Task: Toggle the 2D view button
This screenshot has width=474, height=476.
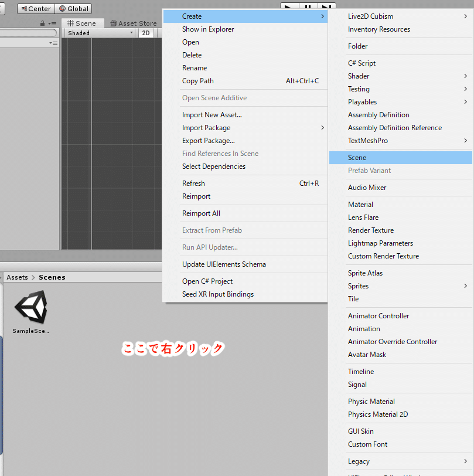Action: pos(146,33)
